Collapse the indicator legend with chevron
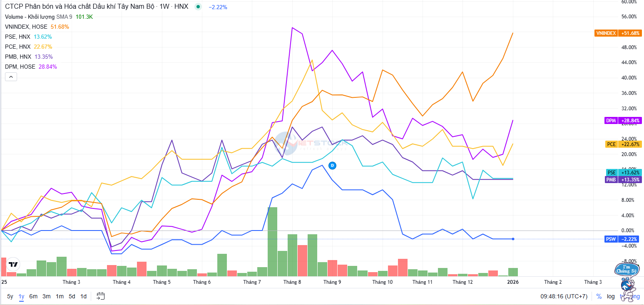 (x=11, y=77)
